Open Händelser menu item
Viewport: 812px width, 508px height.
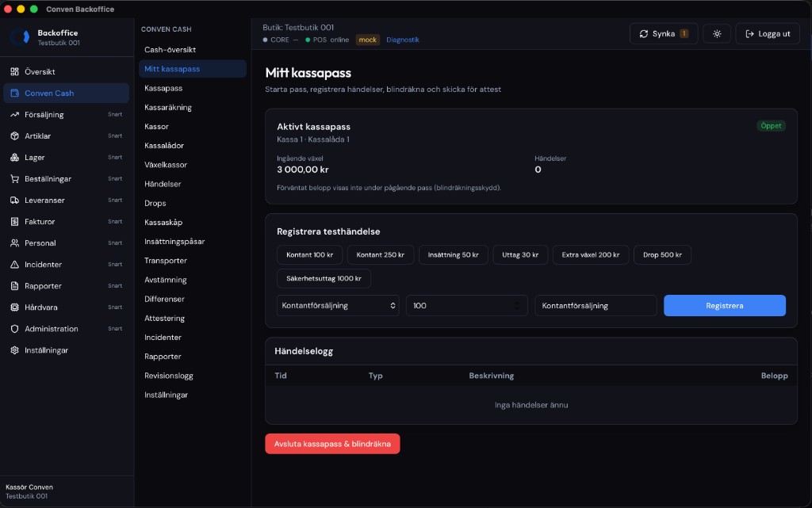[x=192, y=184]
